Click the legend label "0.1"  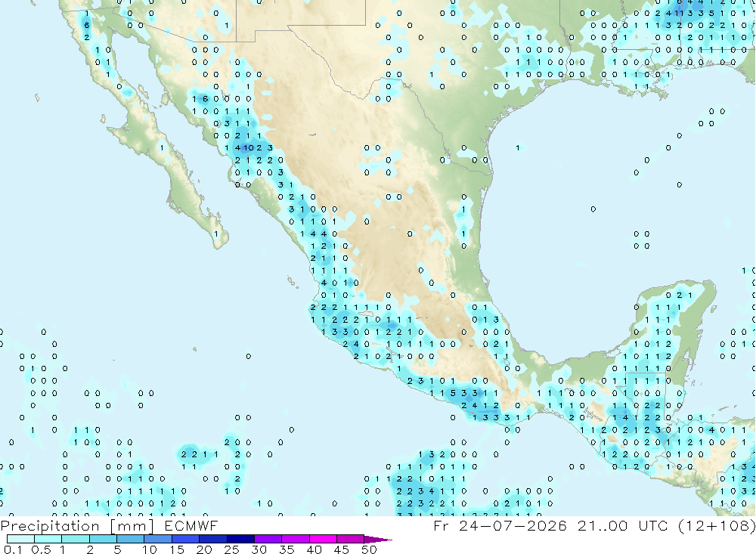[x=13, y=549]
